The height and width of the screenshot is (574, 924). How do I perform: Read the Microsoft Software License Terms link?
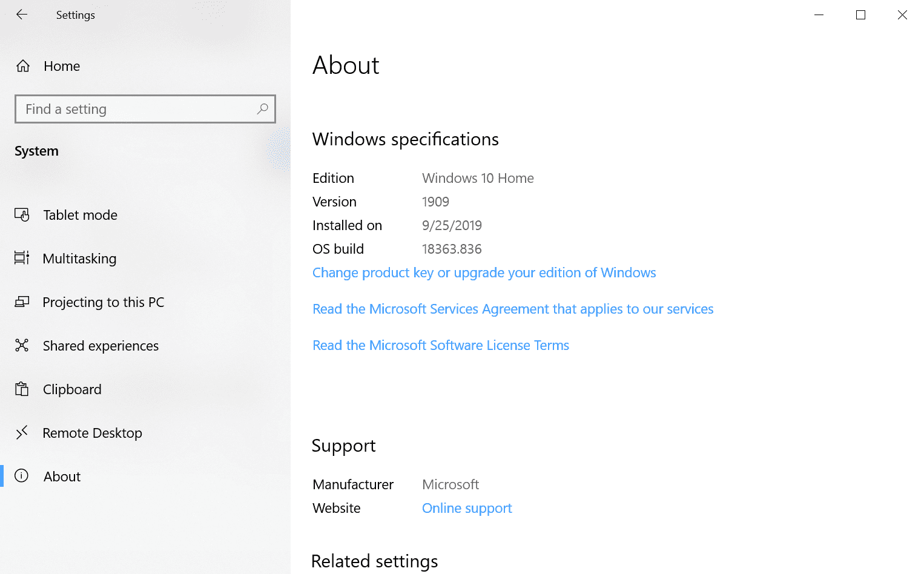click(441, 345)
